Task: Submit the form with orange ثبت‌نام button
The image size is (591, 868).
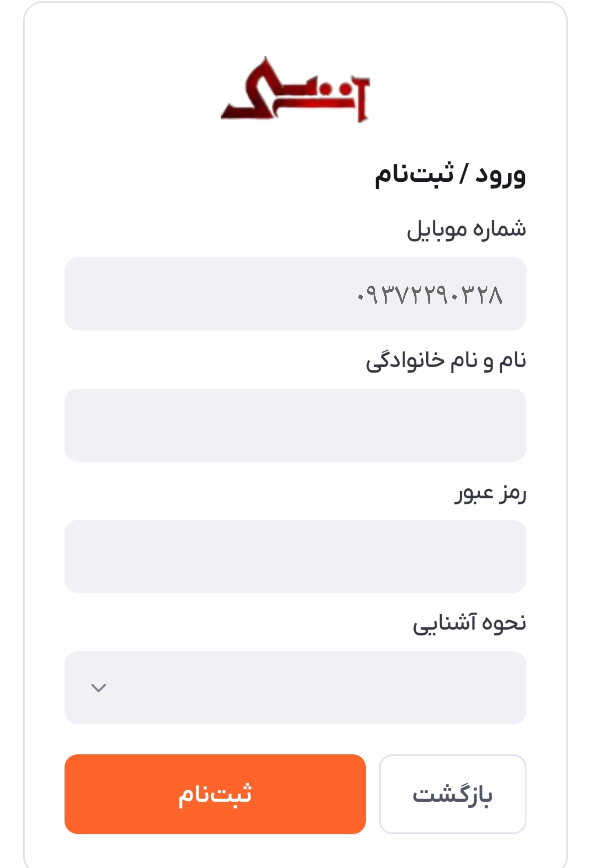Action: 215,794
